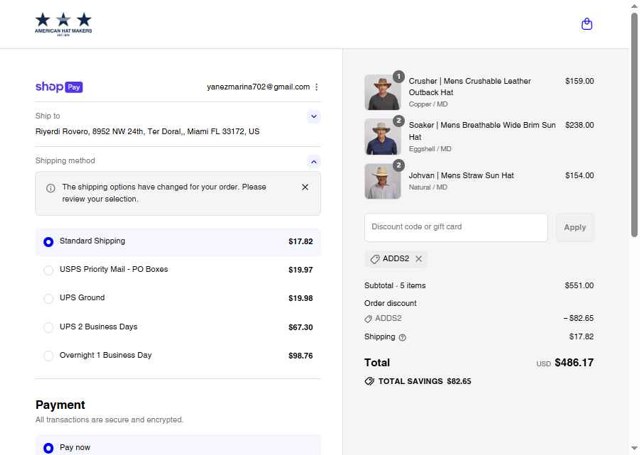
Task: Click the Copper / MD variant text
Action: tap(428, 104)
